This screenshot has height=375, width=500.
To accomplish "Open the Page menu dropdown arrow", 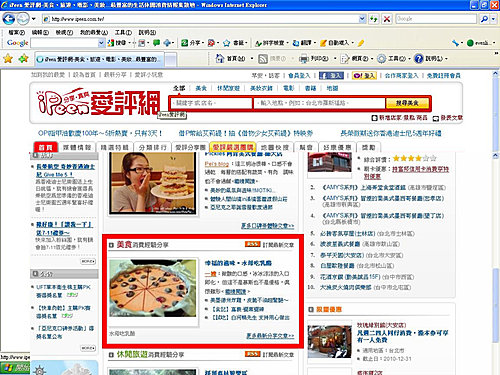I will (372, 59).
